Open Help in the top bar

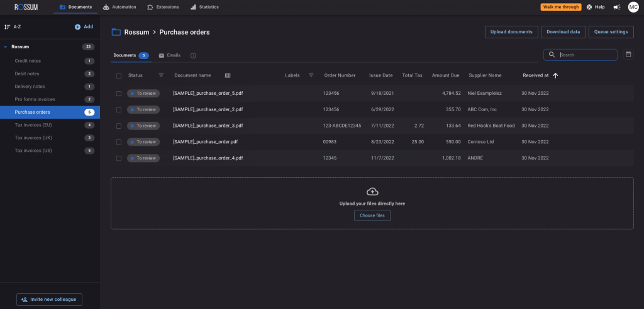click(596, 7)
